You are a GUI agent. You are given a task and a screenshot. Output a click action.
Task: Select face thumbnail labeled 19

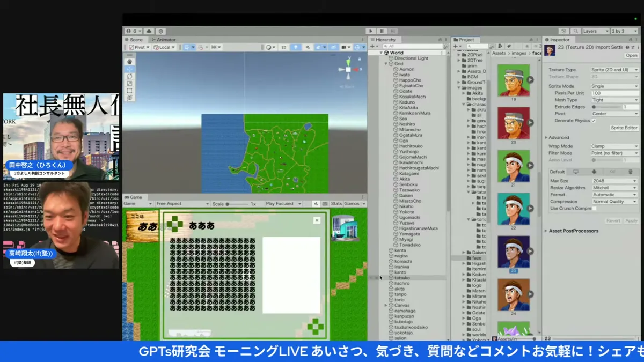click(514, 80)
